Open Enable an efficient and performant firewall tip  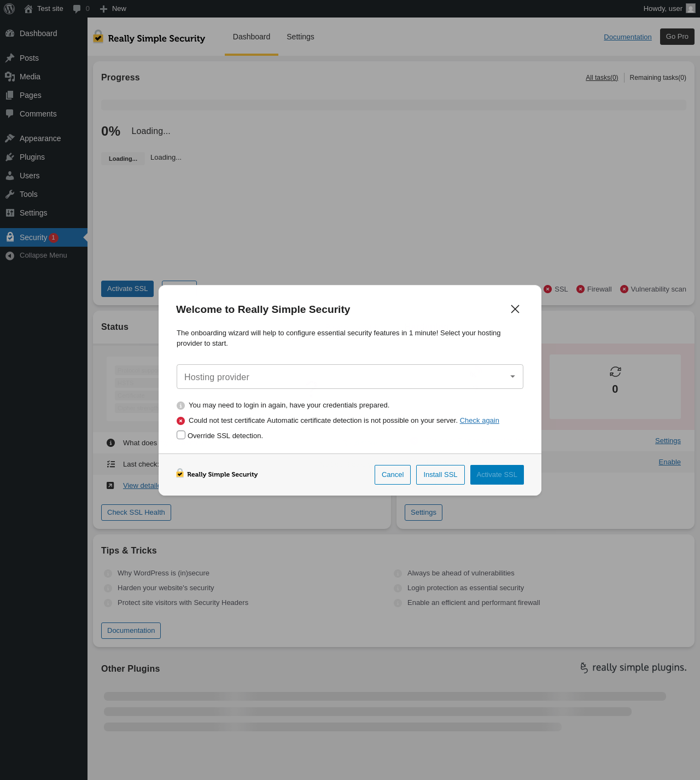coord(474,603)
